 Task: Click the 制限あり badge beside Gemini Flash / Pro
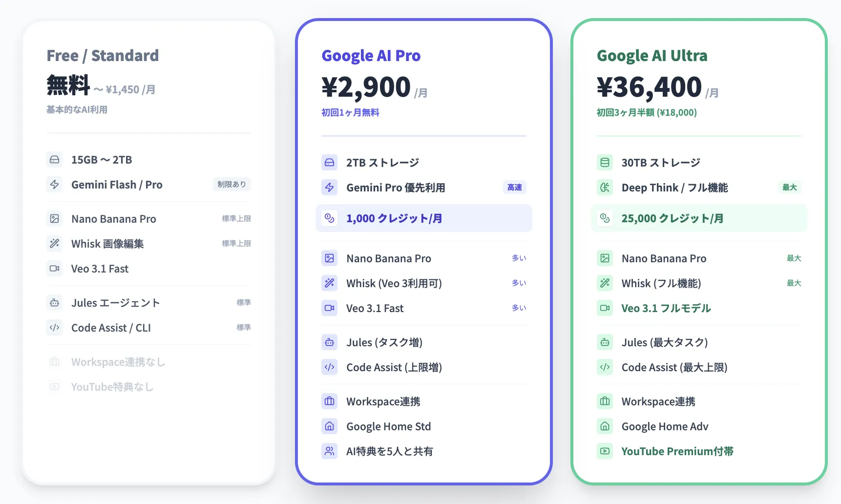pos(231,184)
